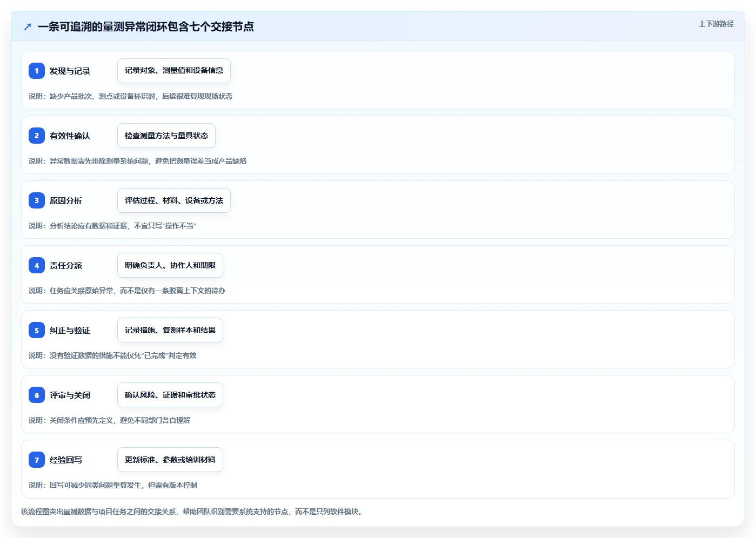Select the 原因分析 step title
Viewport: 756px width, 538px height.
[x=66, y=200]
